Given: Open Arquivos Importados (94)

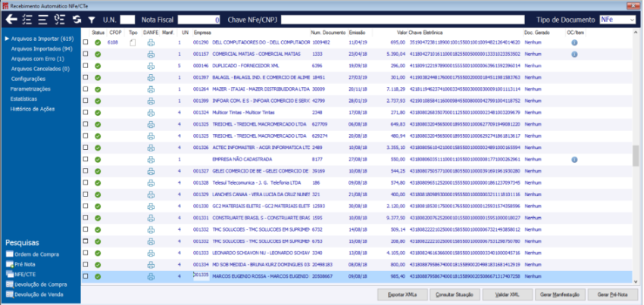Looking at the screenshot, I should [x=42, y=49].
